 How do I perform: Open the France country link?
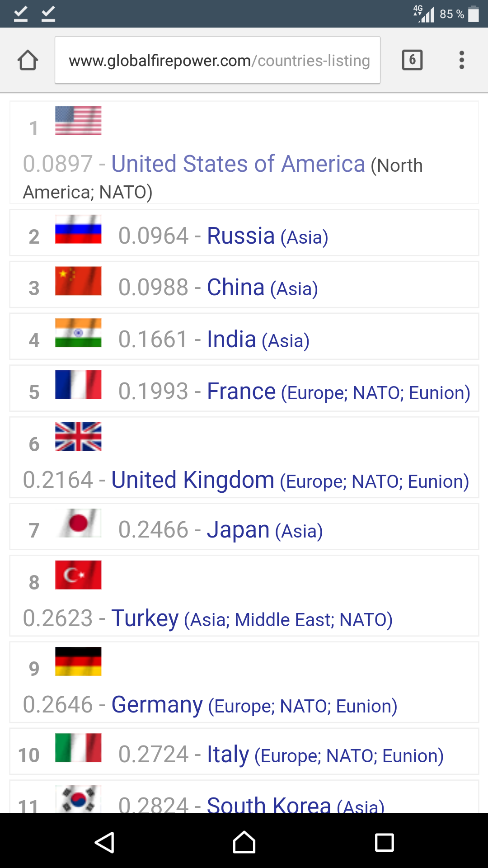(241, 392)
